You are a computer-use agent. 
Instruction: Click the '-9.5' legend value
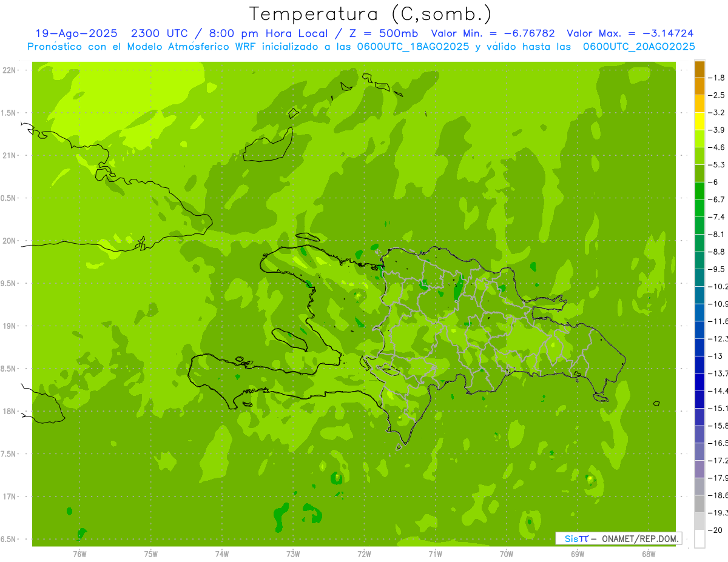coord(718,269)
